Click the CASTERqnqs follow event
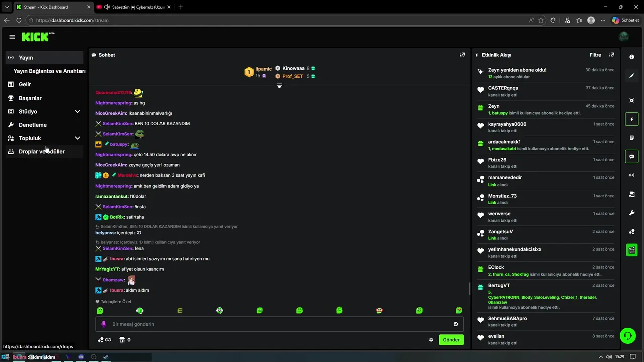Viewport: 644px width, 362px height. point(546,91)
